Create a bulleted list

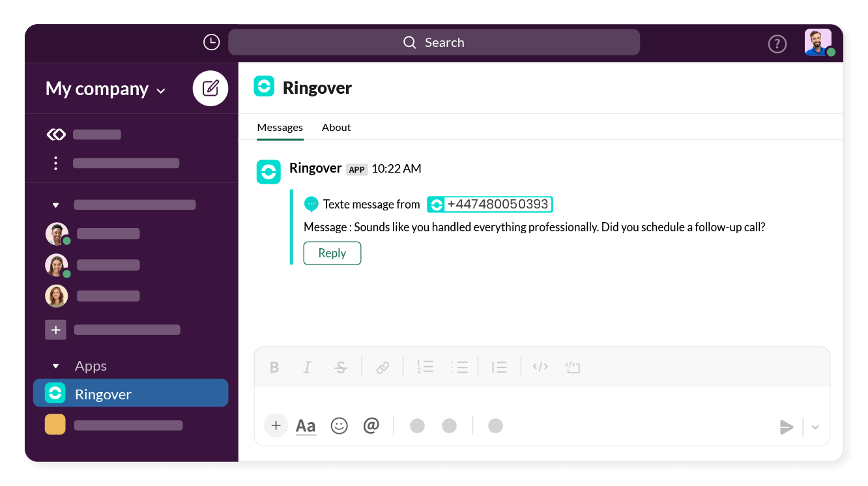click(x=459, y=367)
